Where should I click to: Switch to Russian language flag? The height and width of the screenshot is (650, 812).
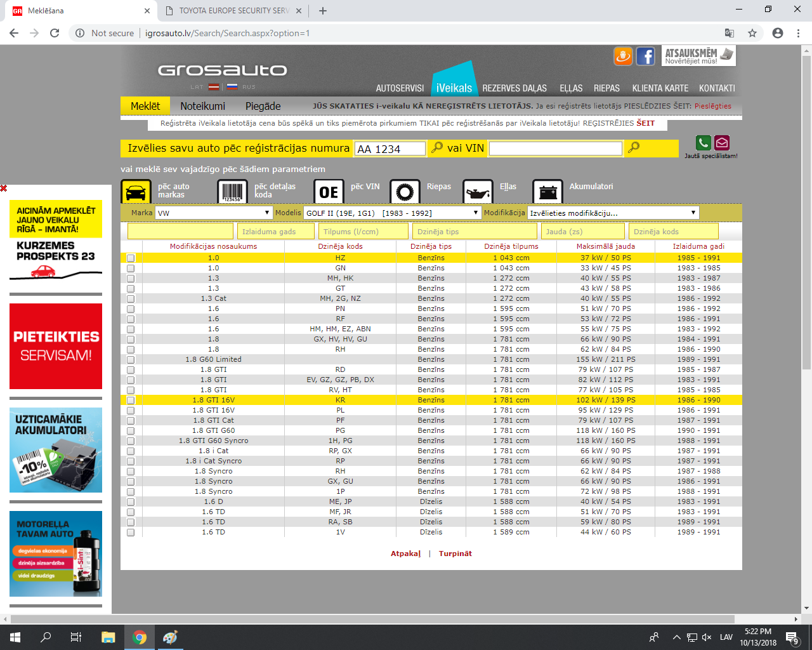click(x=232, y=87)
